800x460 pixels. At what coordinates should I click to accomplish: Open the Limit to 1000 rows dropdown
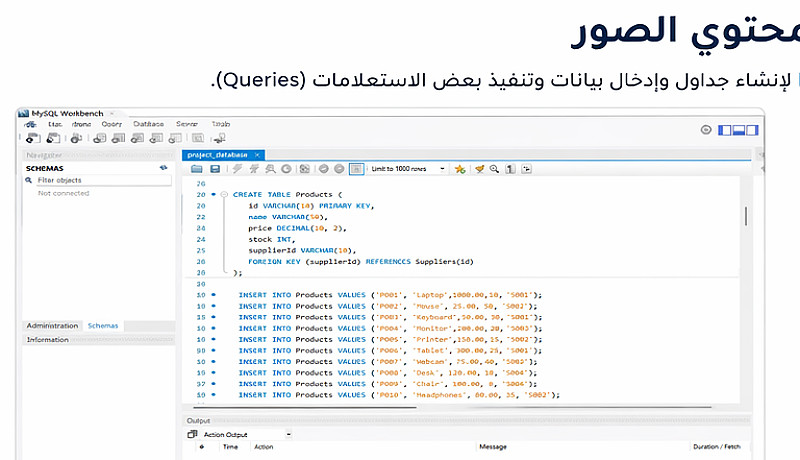408,169
